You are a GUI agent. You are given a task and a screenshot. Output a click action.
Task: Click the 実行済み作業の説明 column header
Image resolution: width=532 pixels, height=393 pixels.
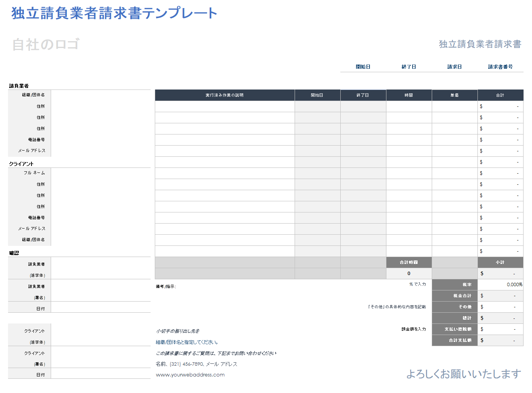(225, 95)
